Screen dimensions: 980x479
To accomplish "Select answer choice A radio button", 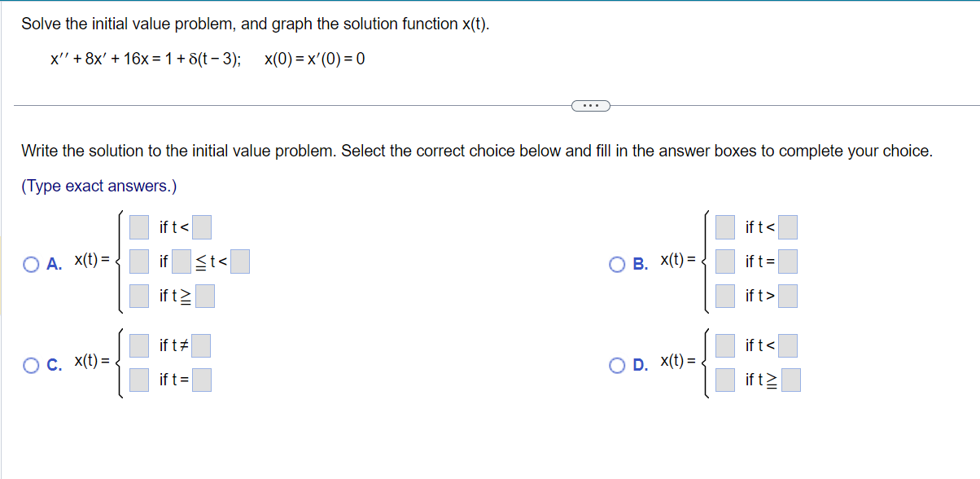I will [x=31, y=263].
